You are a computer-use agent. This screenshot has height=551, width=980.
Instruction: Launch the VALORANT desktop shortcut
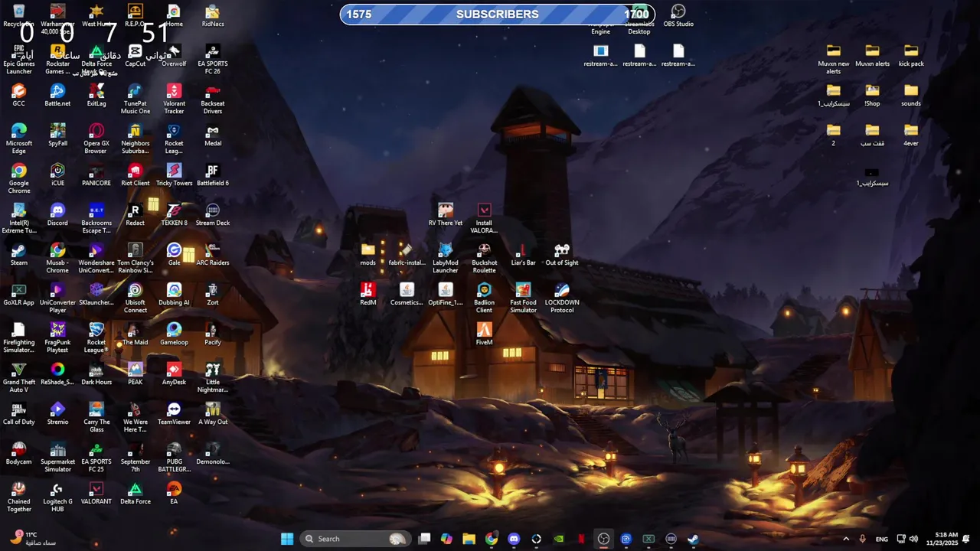96,492
